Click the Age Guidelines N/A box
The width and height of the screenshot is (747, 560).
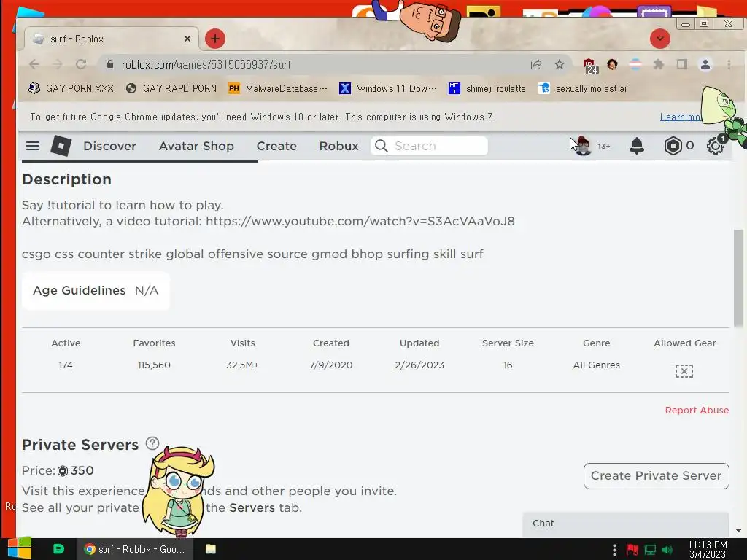point(96,290)
